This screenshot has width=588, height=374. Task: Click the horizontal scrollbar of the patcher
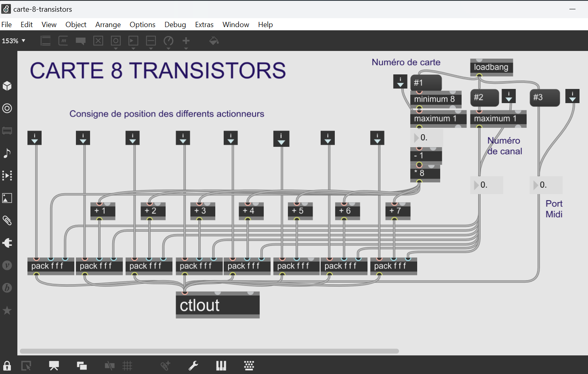pos(209,351)
